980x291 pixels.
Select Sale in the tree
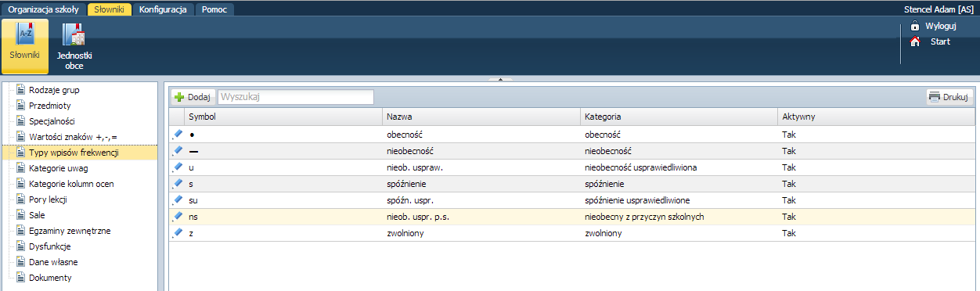point(37,215)
